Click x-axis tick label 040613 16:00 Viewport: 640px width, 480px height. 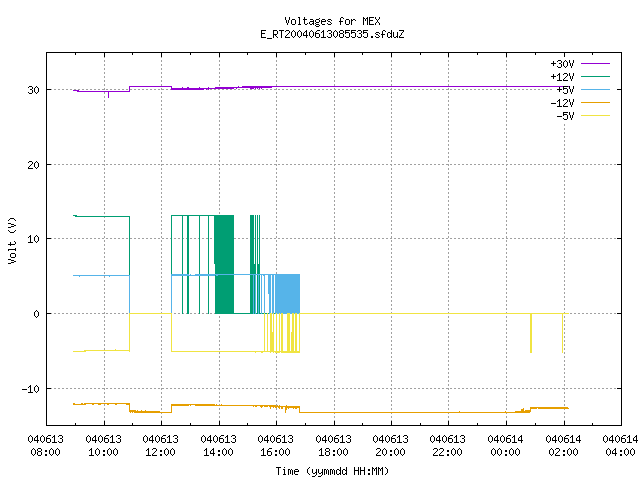[276, 446]
